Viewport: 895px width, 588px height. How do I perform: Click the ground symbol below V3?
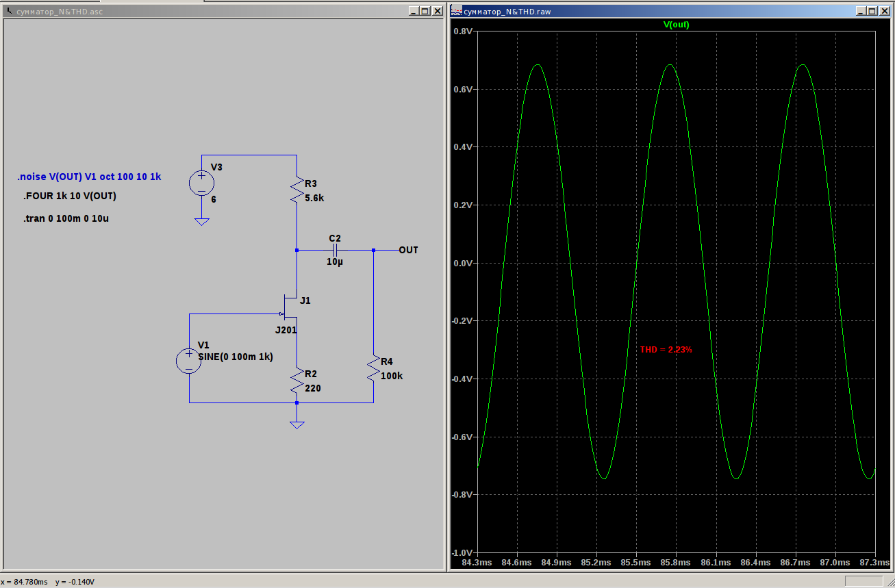[201, 221]
